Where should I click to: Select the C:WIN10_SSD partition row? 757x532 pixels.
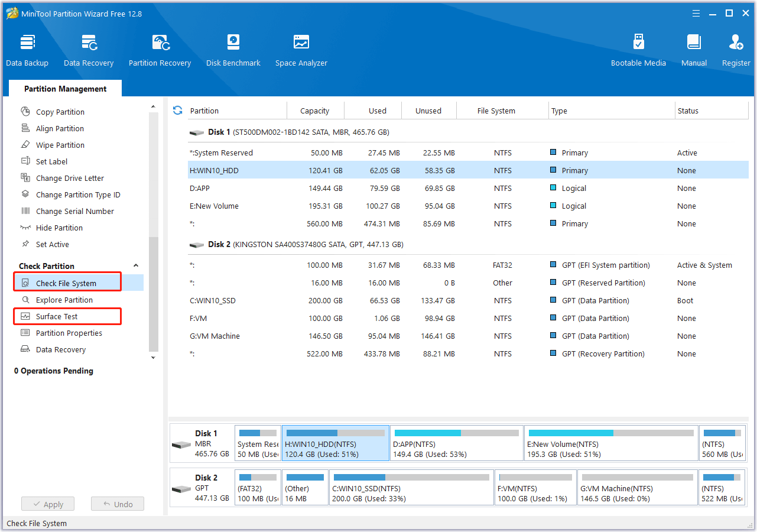469,300
